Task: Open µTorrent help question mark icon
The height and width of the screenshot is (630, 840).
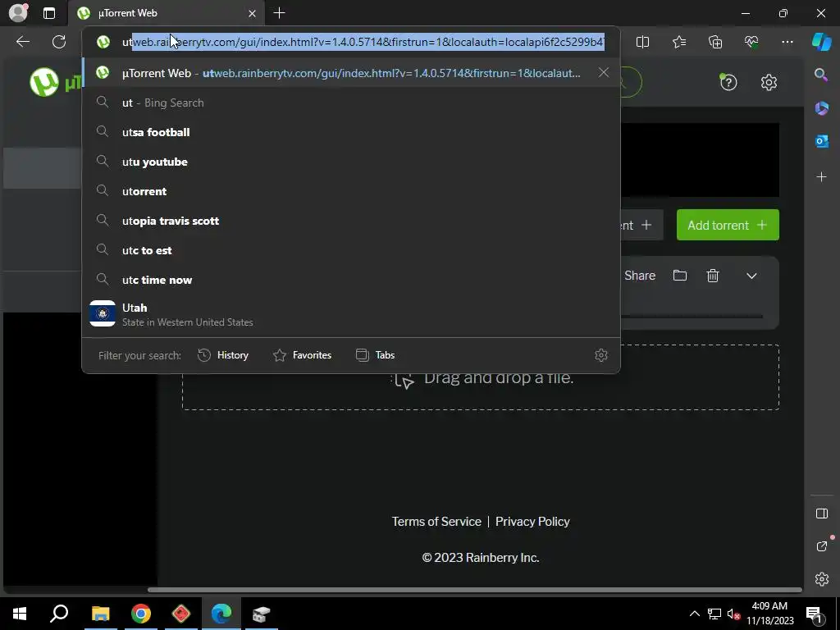Action: click(x=728, y=83)
